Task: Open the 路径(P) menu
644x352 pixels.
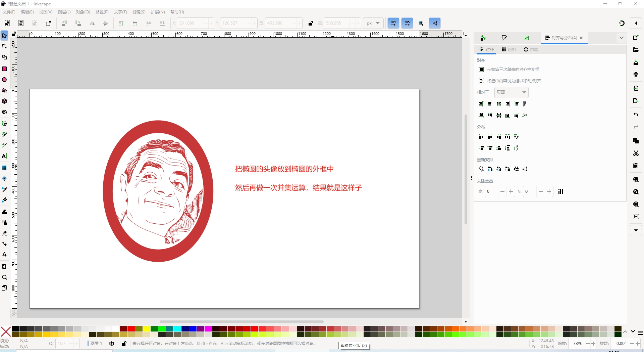Action: (x=102, y=12)
